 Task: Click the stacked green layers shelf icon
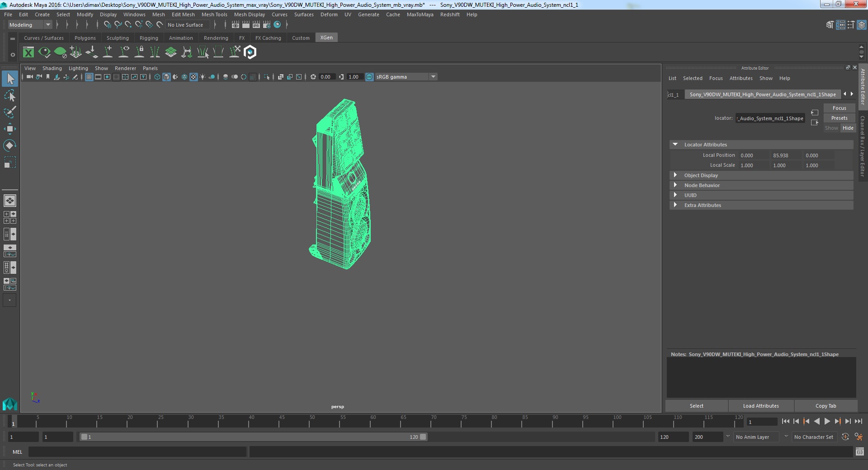171,52
